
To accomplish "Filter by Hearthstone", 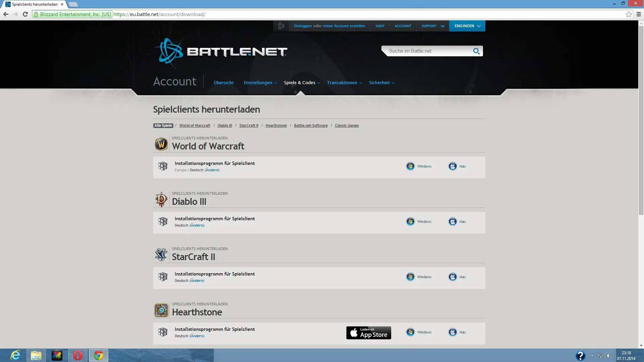I will point(276,125).
